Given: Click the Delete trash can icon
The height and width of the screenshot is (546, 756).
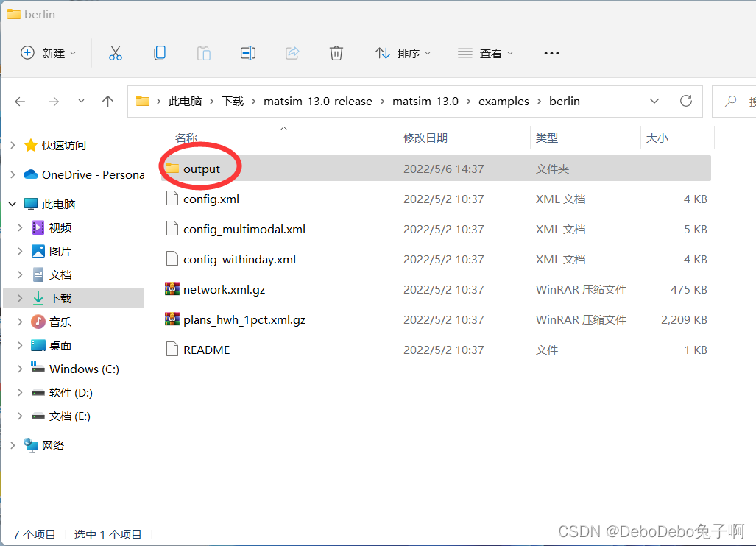Looking at the screenshot, I should (x=336, y=53).
